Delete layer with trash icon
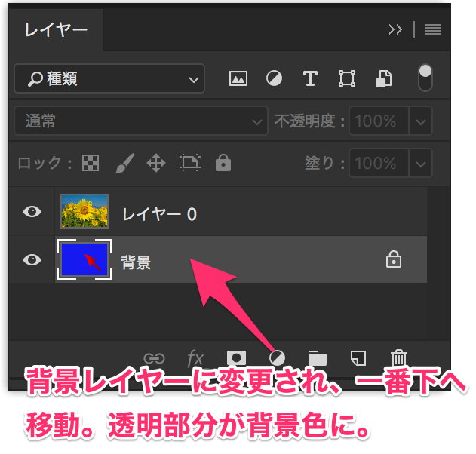Image resolution: width=476 pixels, height=454 pixels. coord(398,357)
